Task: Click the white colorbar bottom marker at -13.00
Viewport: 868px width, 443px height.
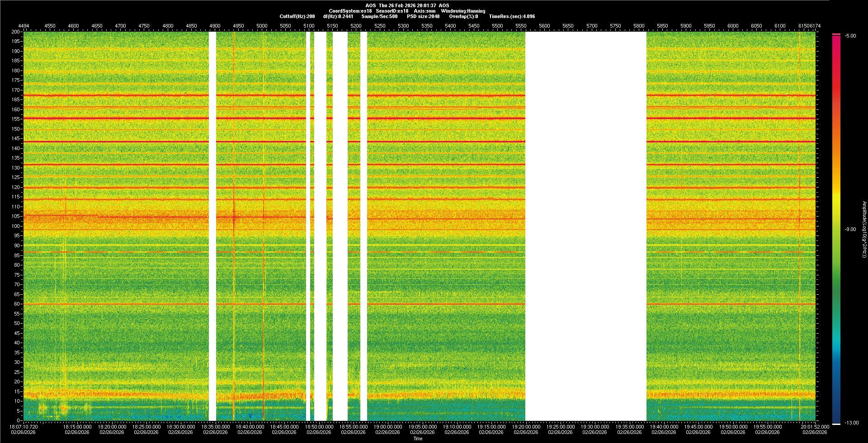Action: 836,424
